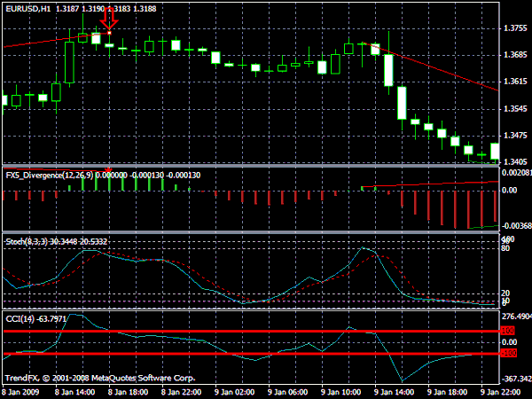The width and height of the screenshot is (532, 399).
Task: Click the CCI(14) indicator label
Action: [20, 319]
